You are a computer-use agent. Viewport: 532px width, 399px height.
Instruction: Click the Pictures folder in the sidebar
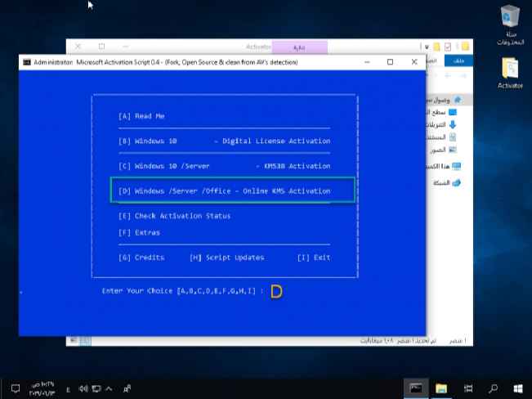click(x=453, y=150)
